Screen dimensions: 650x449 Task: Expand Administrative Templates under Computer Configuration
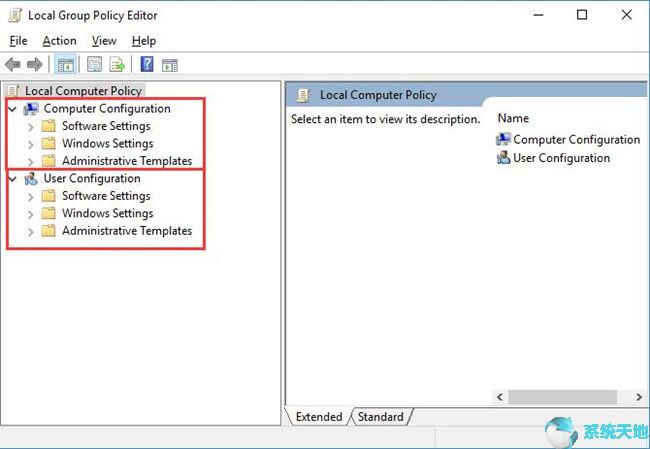point(30,161)
